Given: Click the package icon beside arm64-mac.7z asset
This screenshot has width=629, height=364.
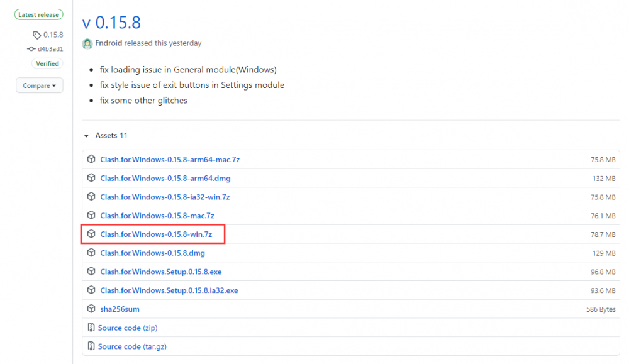Looking at the screenshot, I should 91,160.
